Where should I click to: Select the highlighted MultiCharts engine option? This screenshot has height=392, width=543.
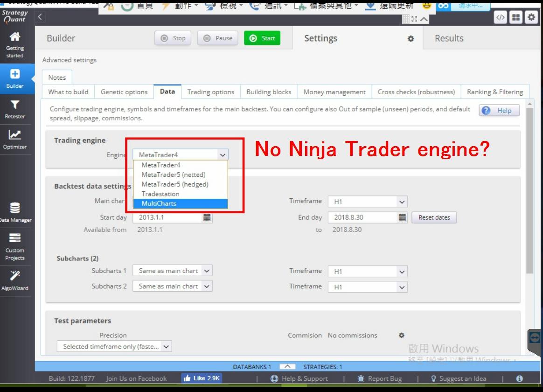click(181, 203)
